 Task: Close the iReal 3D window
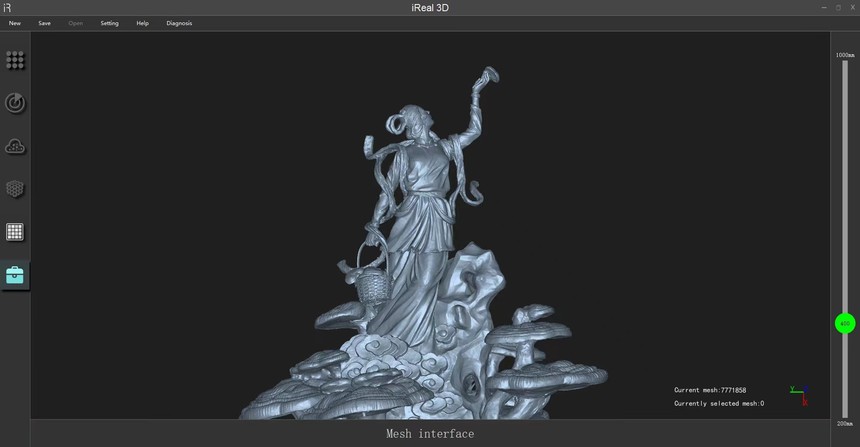point(852,8)
